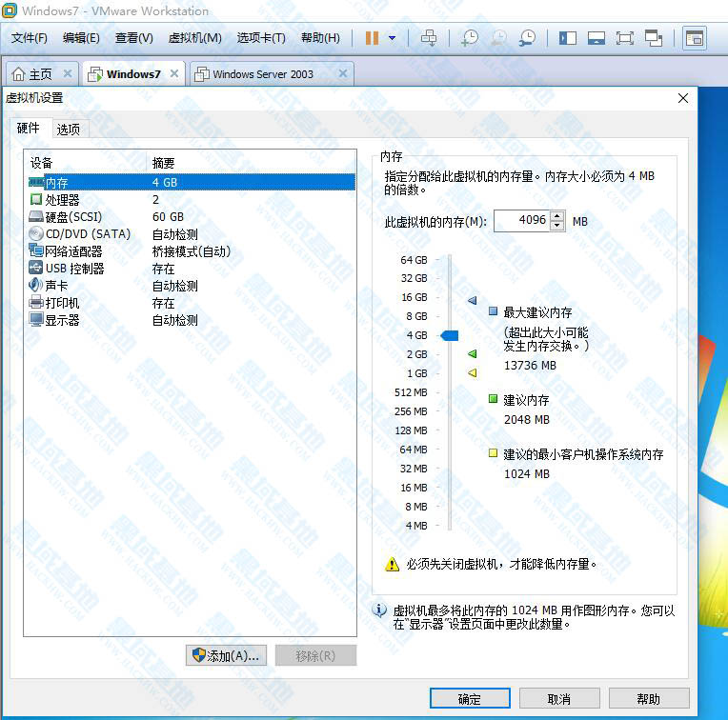728x720 pixels.
Task: Increase memory with the up spinner arrow
Action: coord(557,216)
